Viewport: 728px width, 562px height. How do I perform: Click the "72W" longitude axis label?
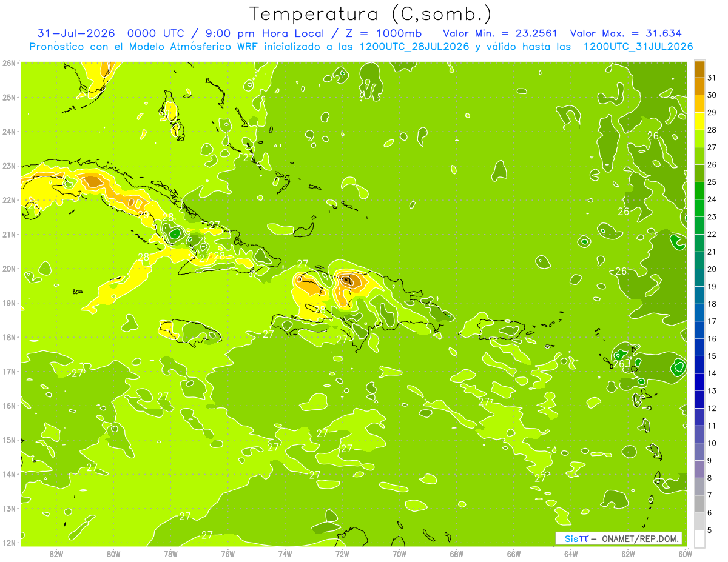[x=342, y=554]
